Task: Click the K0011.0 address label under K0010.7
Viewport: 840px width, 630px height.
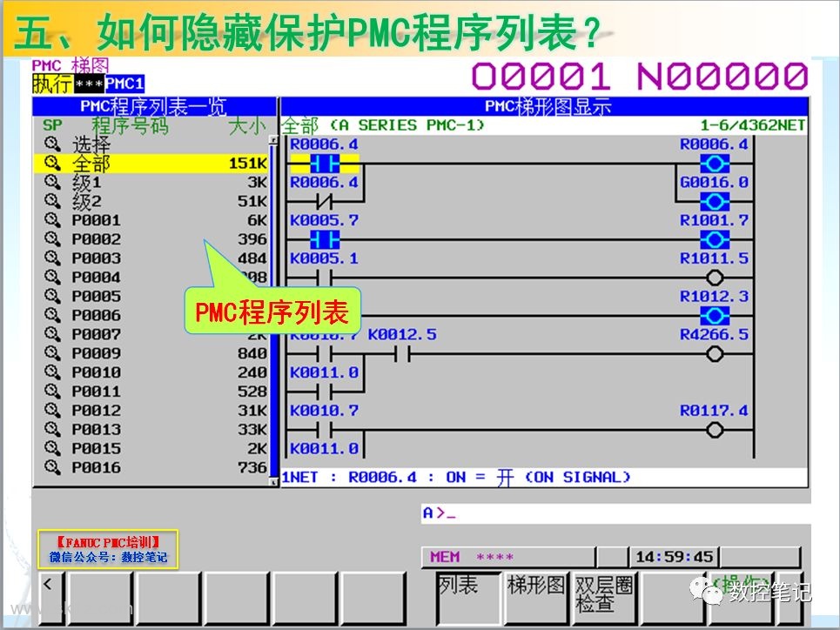Action: point(324,448)
